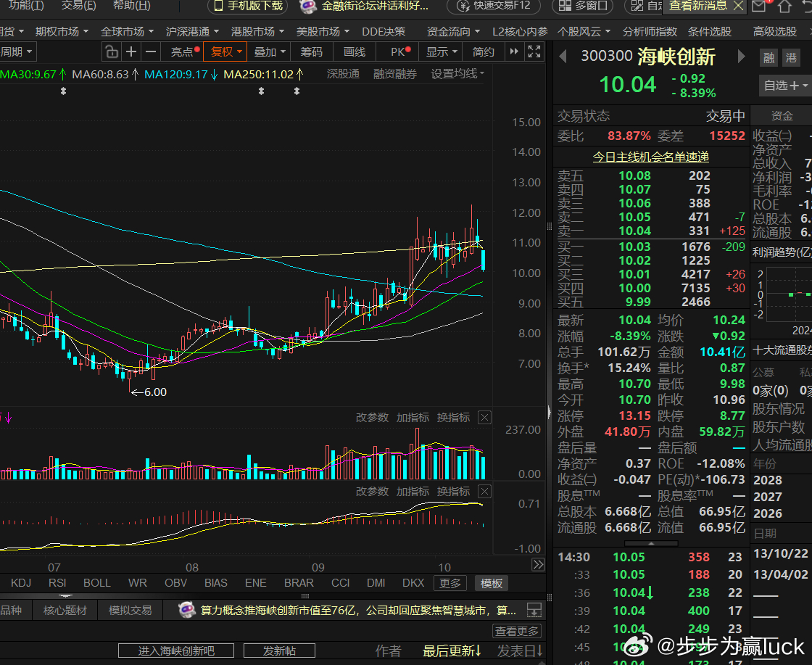Open the 帮助(H) menu
The width and height of the screenshot is (812, 665).
[131, 6]
